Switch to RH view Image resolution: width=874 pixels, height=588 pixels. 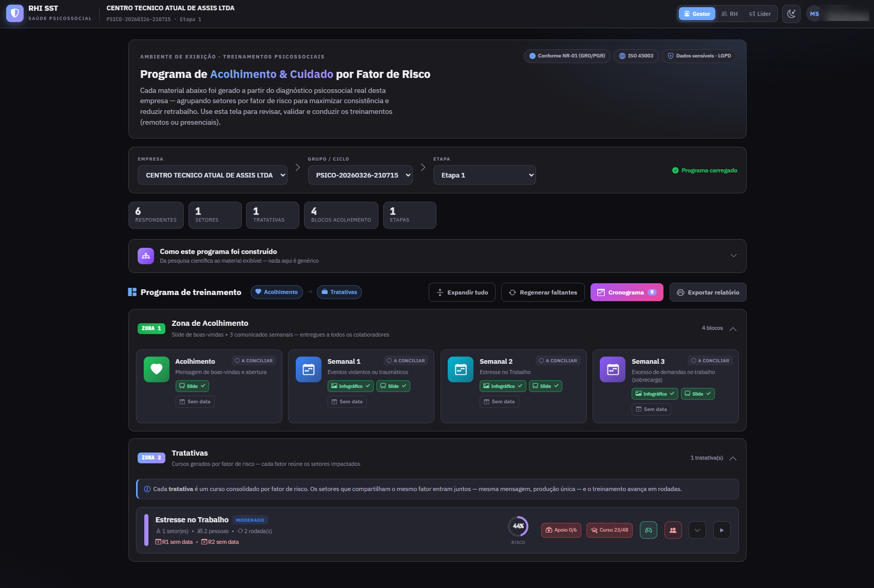[x=730, y=14]
